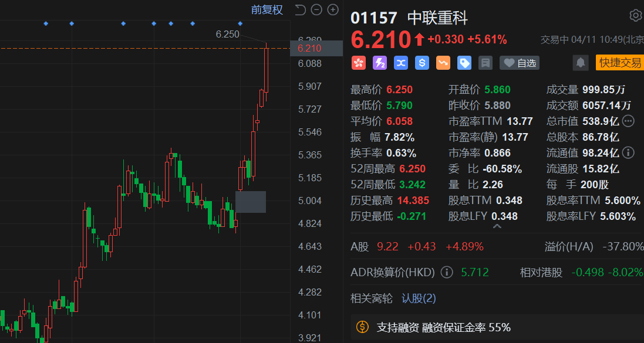
Task: Open the gray notes icon
Action: (485, 63)
